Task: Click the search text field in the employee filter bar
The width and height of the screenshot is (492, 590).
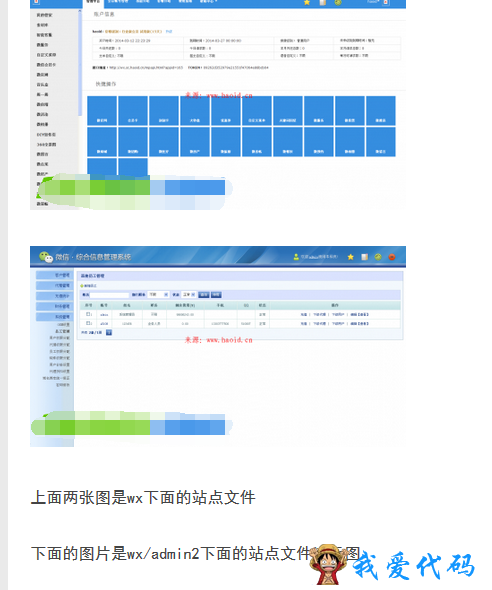Action: coord(109,295)
